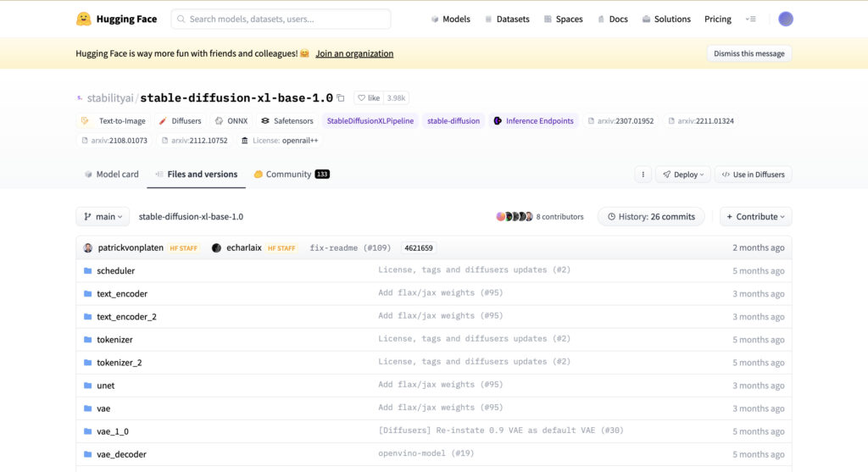Open the arxiv:2112.10752 tag
This screenshot has height=472, width=868.
coord(194,141)
